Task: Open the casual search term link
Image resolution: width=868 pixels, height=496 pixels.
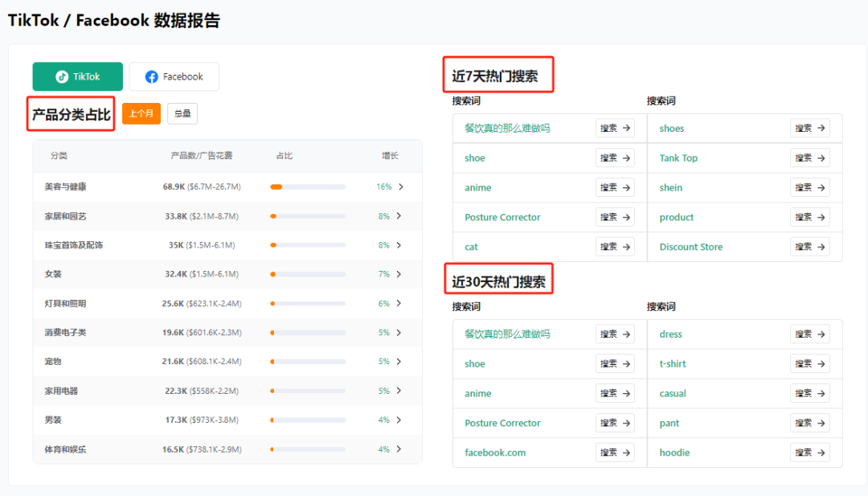Action: pos(673,393)
